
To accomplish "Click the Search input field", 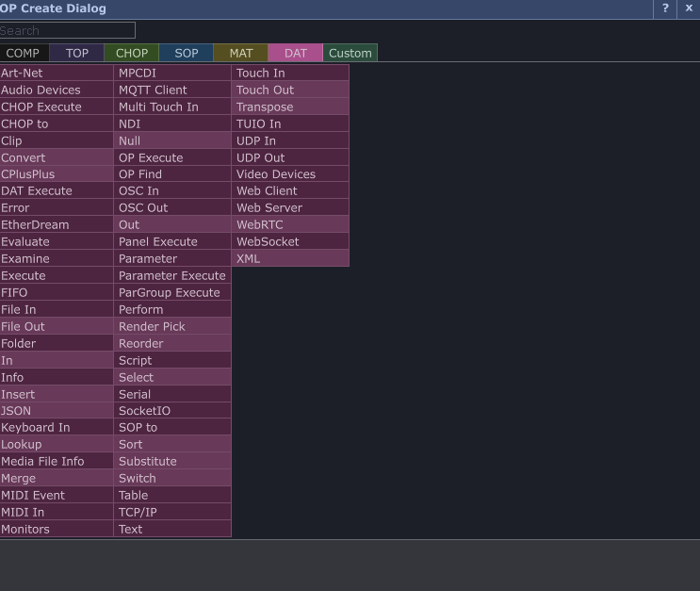I will (67, 30).
